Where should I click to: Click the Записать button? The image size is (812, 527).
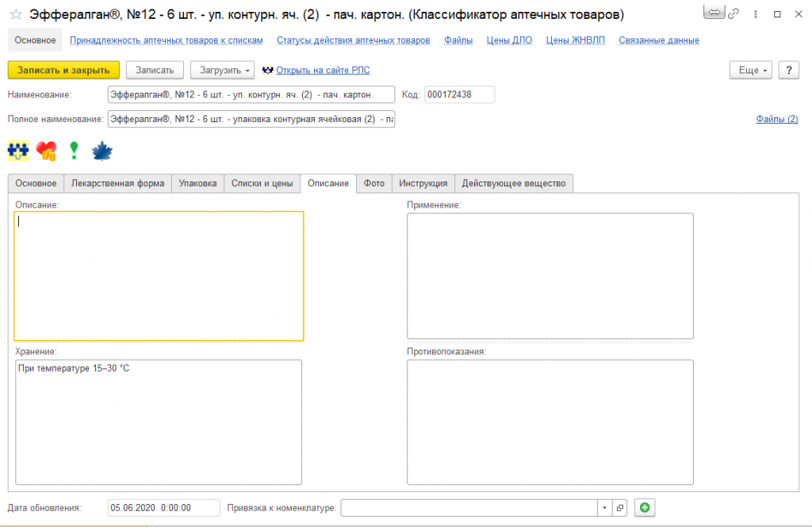coord(155,71)
